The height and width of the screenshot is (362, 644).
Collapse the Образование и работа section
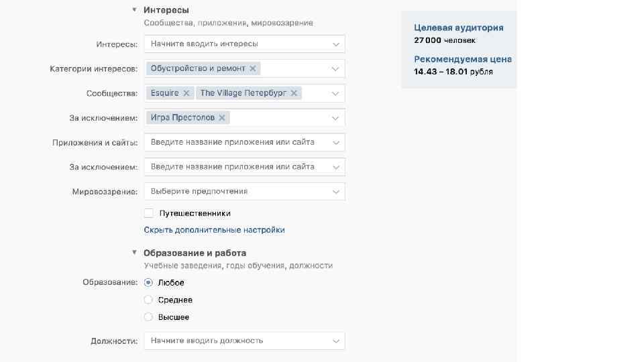pyautogui.click(x=134, y=253)
